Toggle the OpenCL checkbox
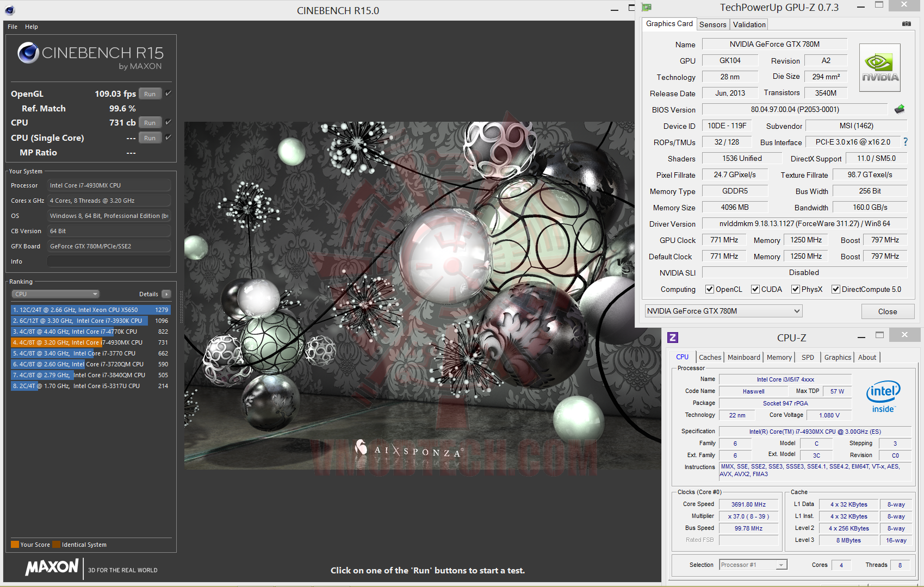This screenshot has width=924, height=587. pyautogui.click(x=709, y=289)
